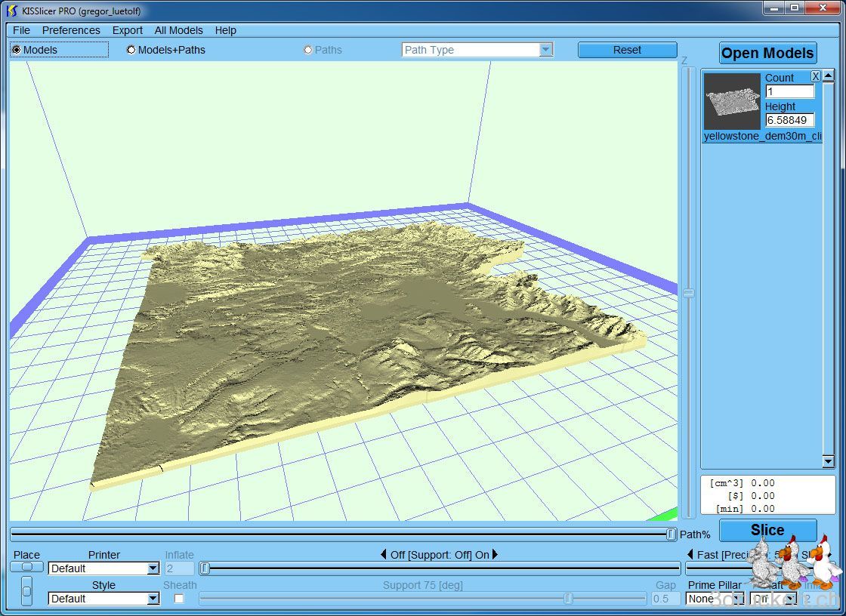Toggle the Sheath checkbox
The image size is (846, 616).
coord(179,599)
